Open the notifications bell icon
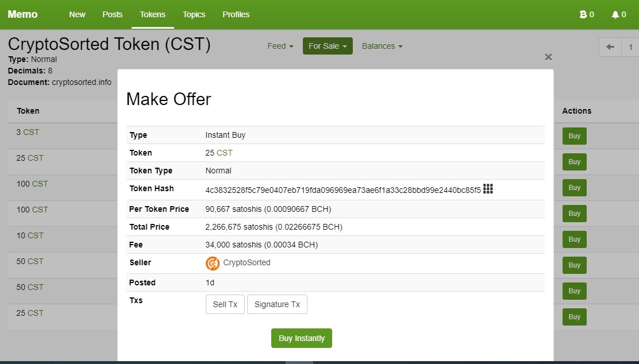Image resolution: width=639 pixels, height=364 pixels. [x=615, y=15]
